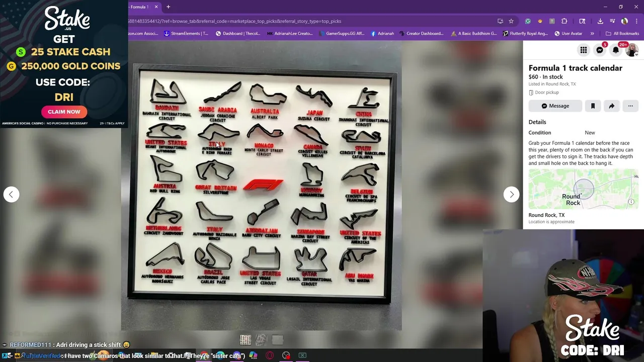The image size is (644, 362).
Task: Open the Facebook apps menu grid icon
Action: pyautogui.click(x=584, y=50)
